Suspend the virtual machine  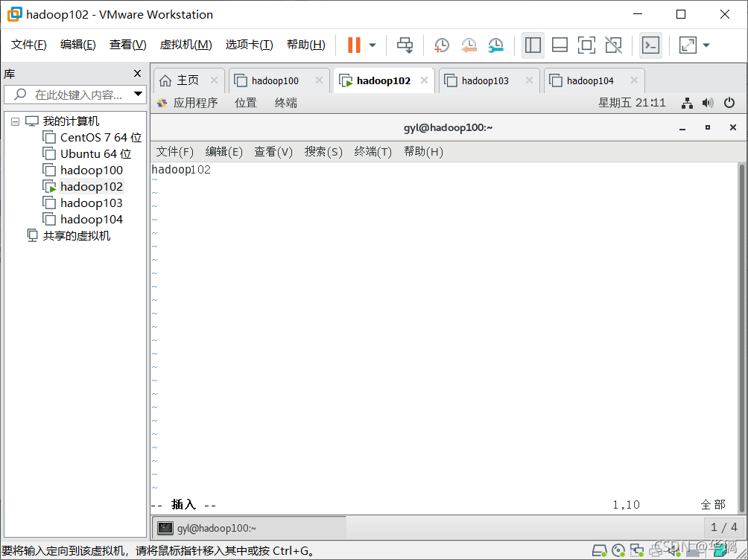coord(353,45)
